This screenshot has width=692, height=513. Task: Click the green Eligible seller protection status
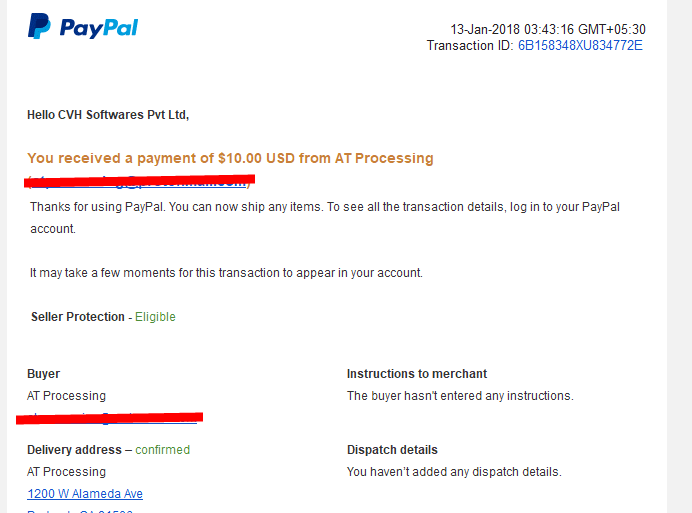(155, 317)
